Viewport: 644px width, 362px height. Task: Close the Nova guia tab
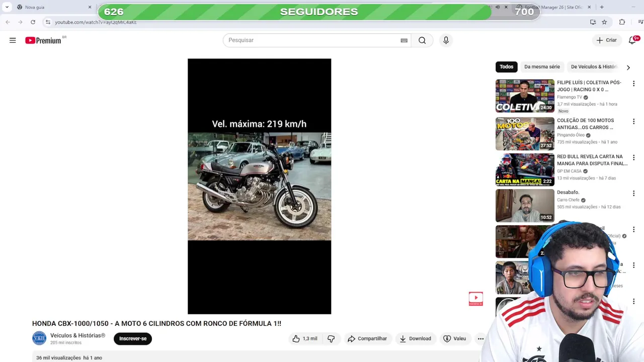90,7
